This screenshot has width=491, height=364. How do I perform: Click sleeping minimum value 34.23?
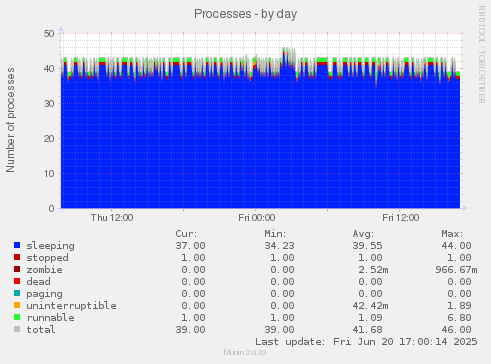click(x=279, y=246)
